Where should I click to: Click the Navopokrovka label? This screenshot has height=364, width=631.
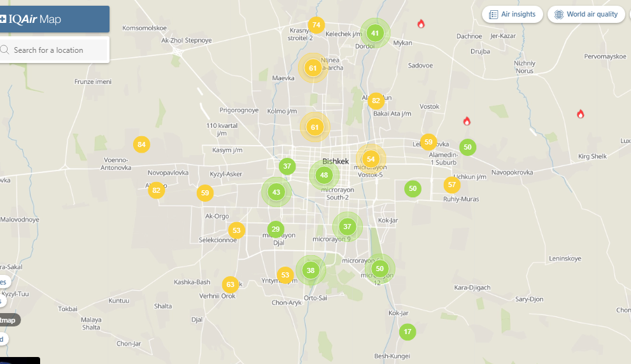pos(513,172)
